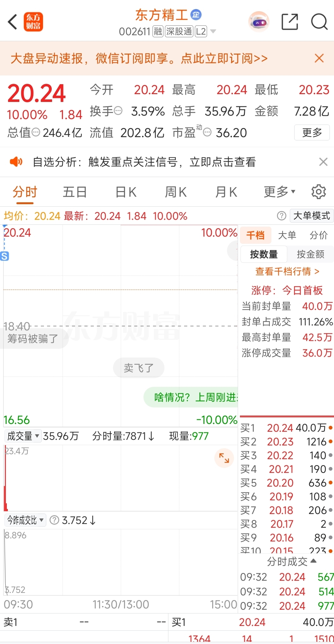Viewport: 334px width, 644px height.
Task: Open the robot assistant avatar
Action: point(259,22)
